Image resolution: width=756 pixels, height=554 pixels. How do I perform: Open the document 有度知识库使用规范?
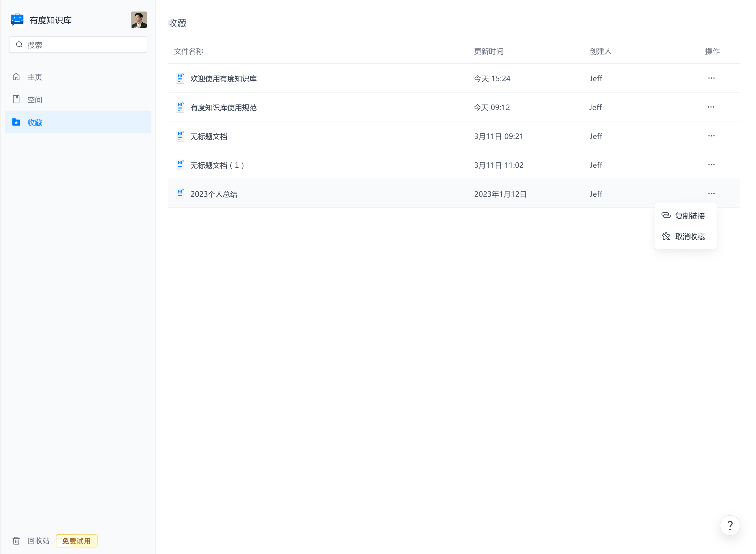pos(223,107)
